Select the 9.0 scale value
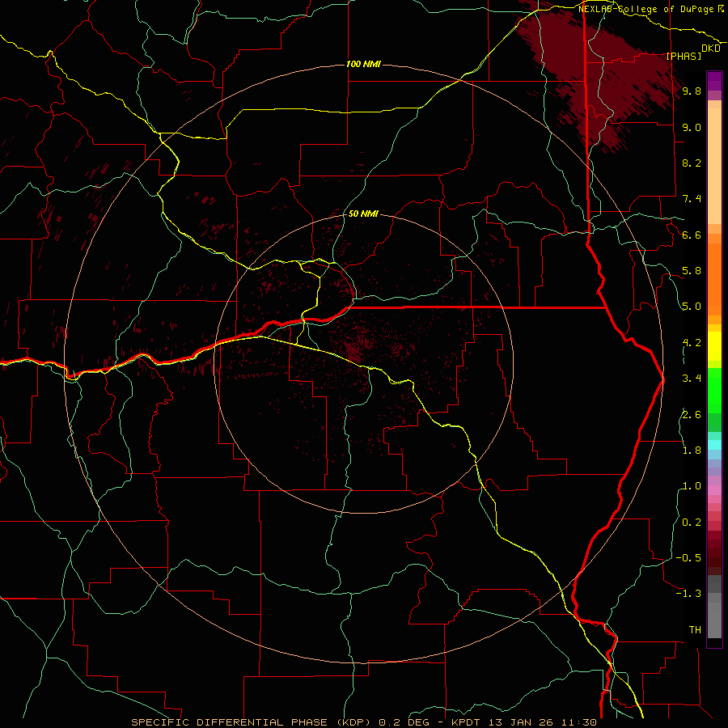 click(x=692, y=127)
